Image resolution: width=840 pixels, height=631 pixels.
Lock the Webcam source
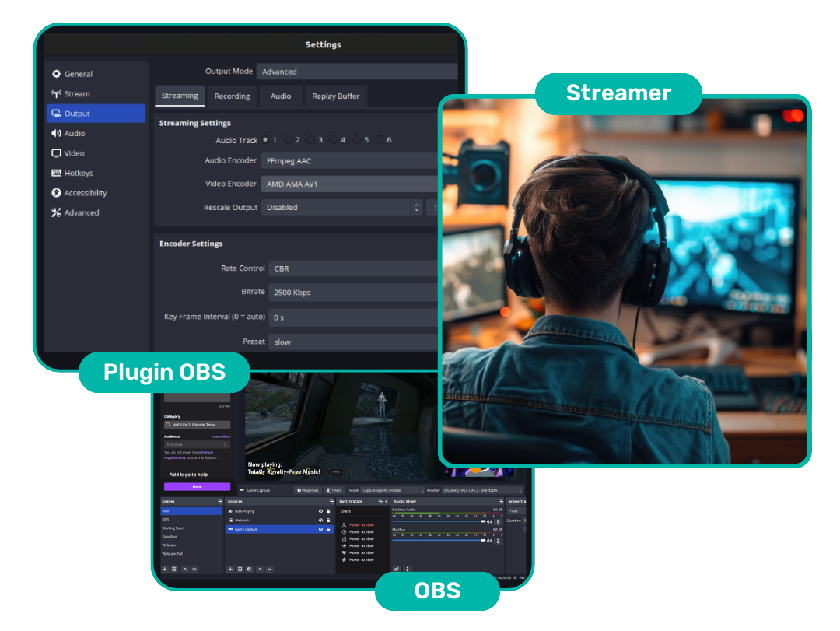tap(328, 520)
